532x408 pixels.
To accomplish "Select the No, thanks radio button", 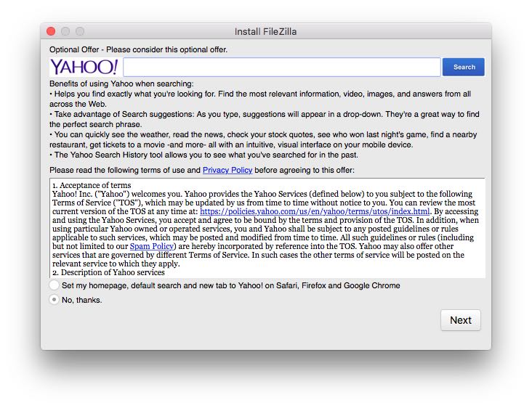I will [x=55, y=300].
